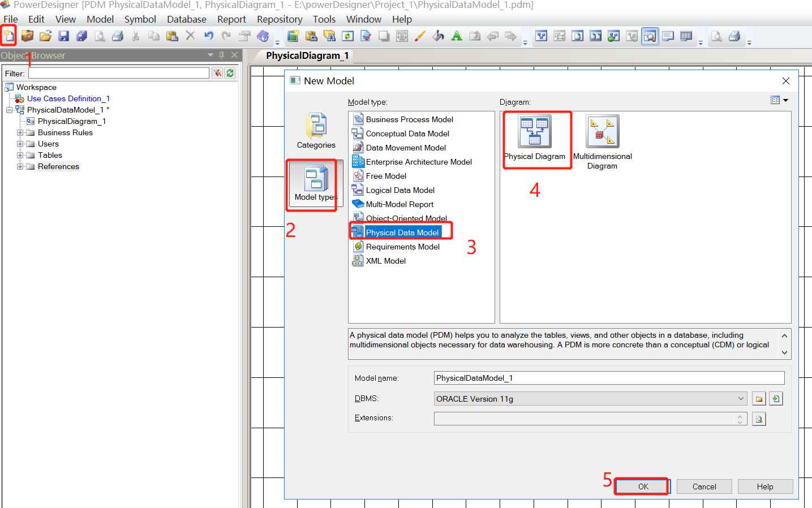Click the Object Browser Filter input
812x508 pixels.
[x=119, y=73]
